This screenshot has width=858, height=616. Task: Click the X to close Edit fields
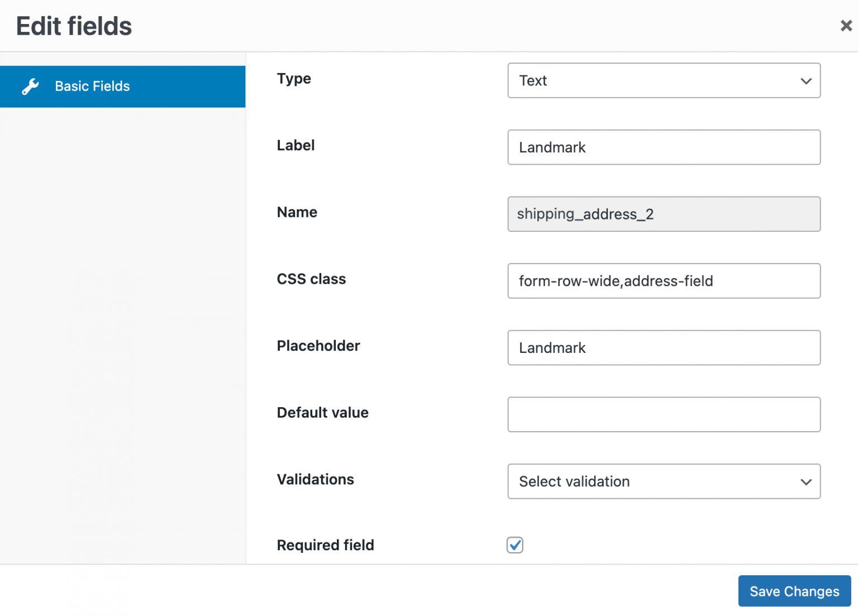[x=845, y=25]
